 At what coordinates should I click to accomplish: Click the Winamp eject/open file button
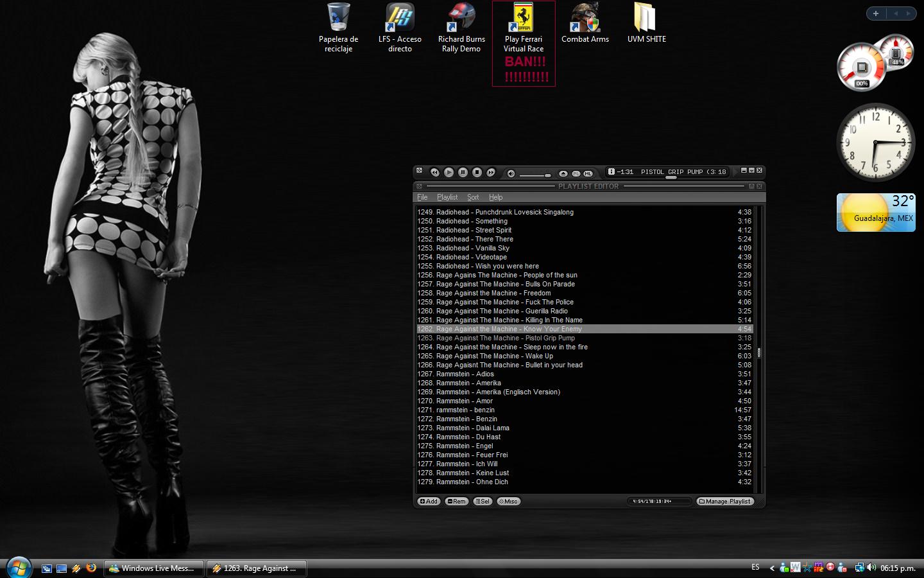point(563,173)
